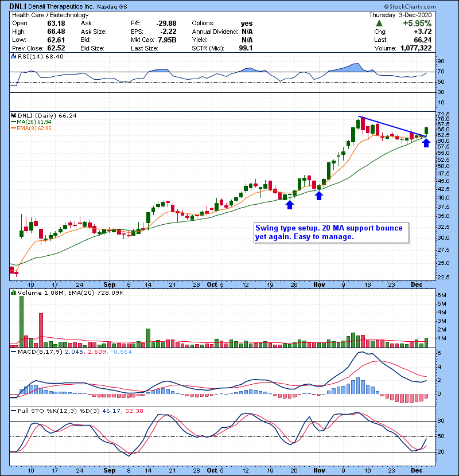Click the Denali Therapeutics Inc. company name
The height and width of the screenshot is (476, 459).
pos(61,6)
